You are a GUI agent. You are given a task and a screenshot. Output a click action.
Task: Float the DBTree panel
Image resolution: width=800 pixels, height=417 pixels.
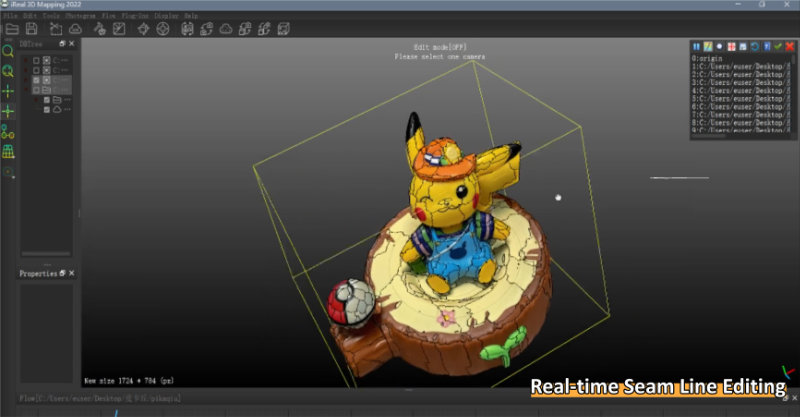(62, 44)
